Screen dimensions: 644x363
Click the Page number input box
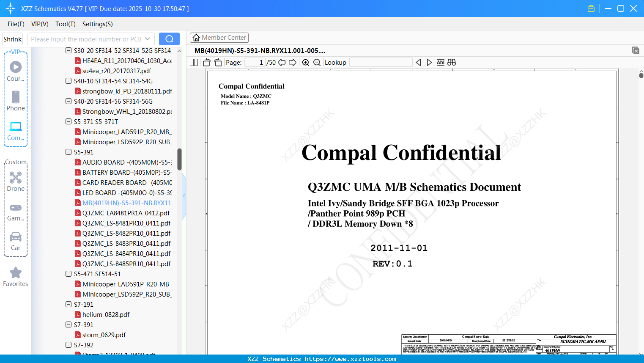click(x=255, y=63)
